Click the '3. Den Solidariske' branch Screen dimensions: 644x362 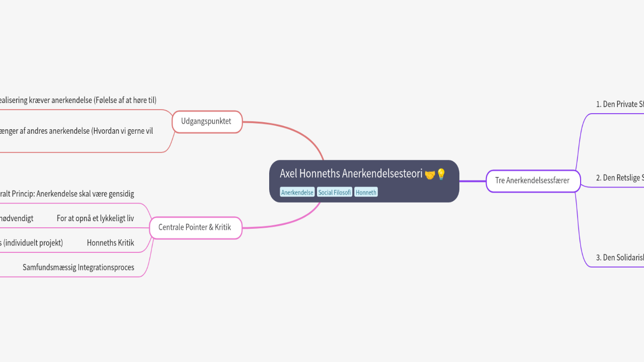619,257
